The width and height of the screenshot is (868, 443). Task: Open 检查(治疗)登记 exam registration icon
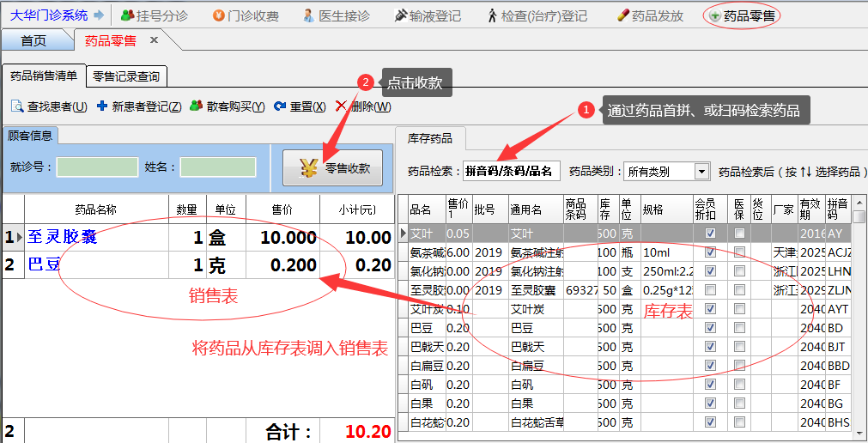(492, 15)
